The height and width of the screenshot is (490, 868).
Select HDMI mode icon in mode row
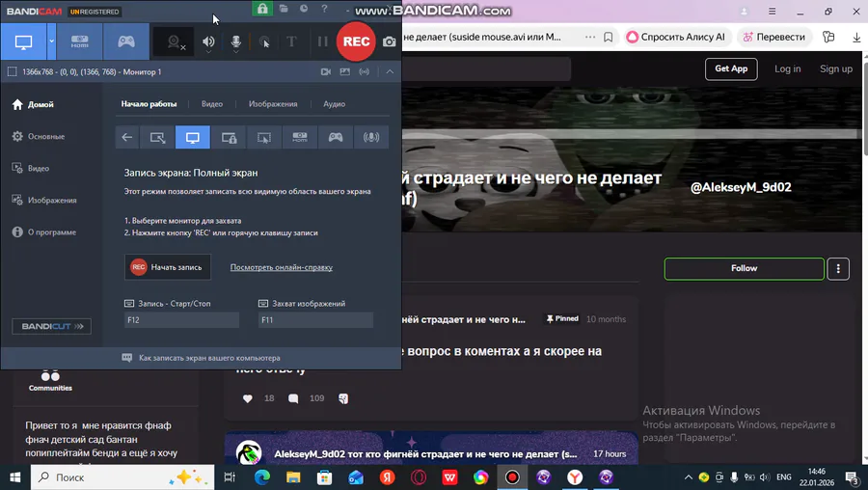[x=300, y=137]
